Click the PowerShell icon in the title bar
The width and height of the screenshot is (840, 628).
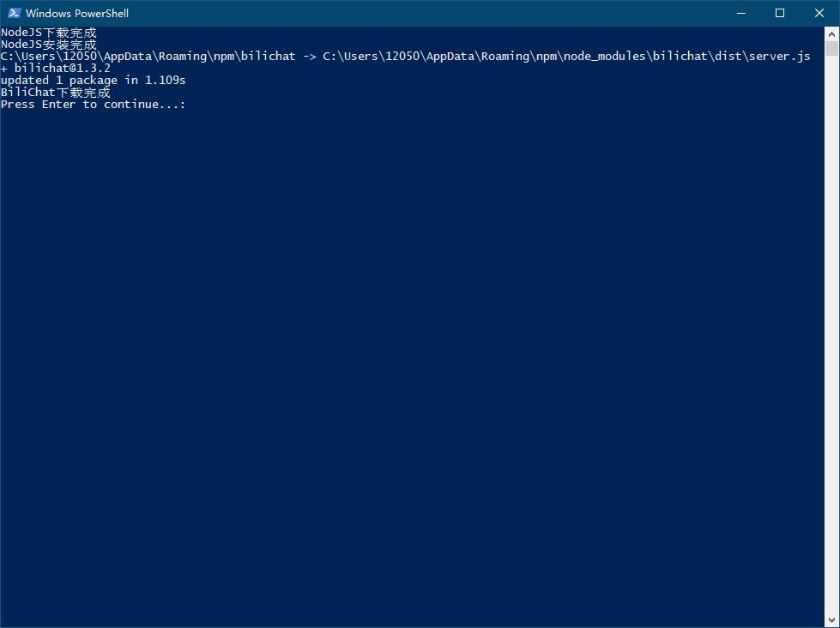pos(14,13)
